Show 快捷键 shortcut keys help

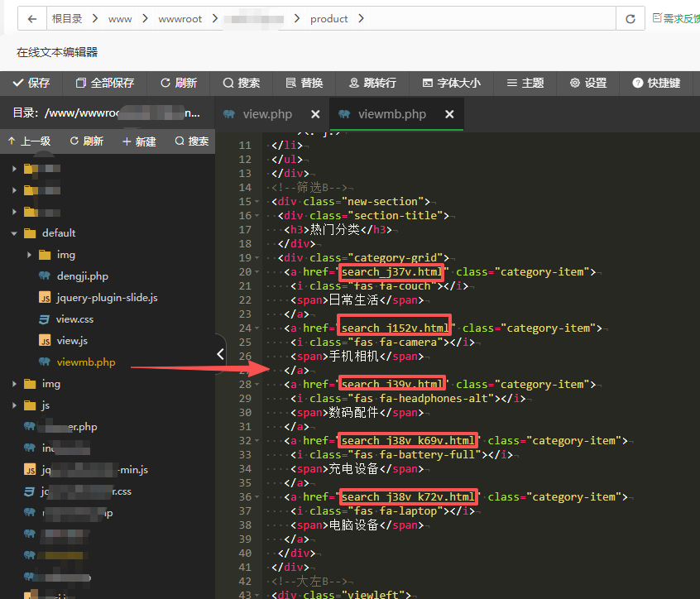[656, 83]
